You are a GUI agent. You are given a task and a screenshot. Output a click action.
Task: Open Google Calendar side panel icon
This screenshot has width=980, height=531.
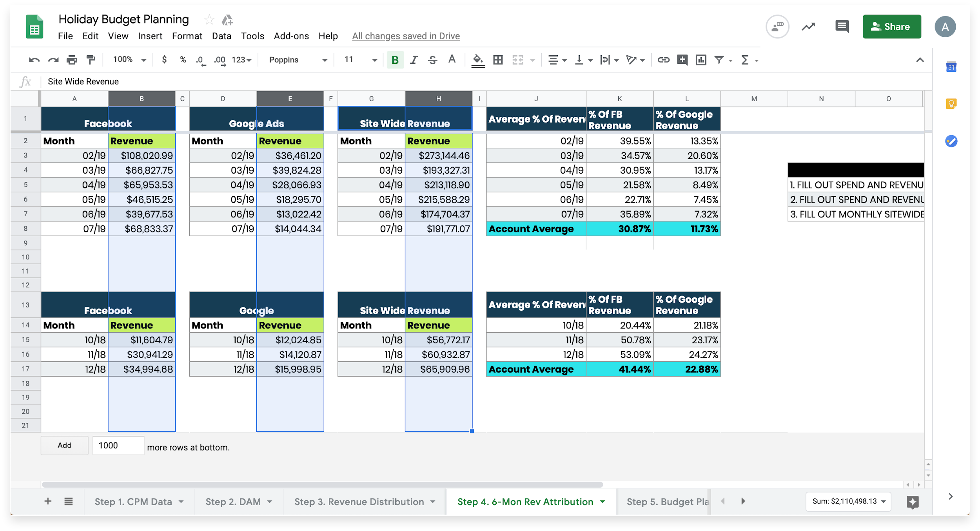pyautogui.click(x=951, y=67)
